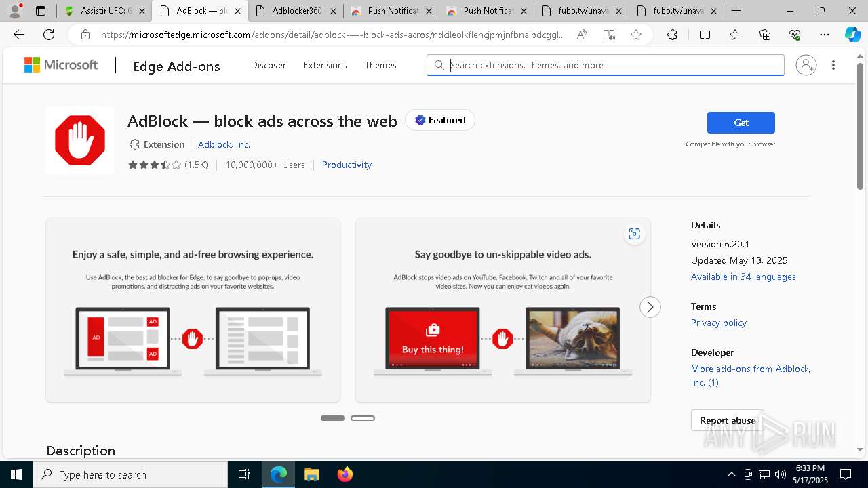Open the Windows Start menu
Viewport: 868px width, 488px height.
coord(16,474)
